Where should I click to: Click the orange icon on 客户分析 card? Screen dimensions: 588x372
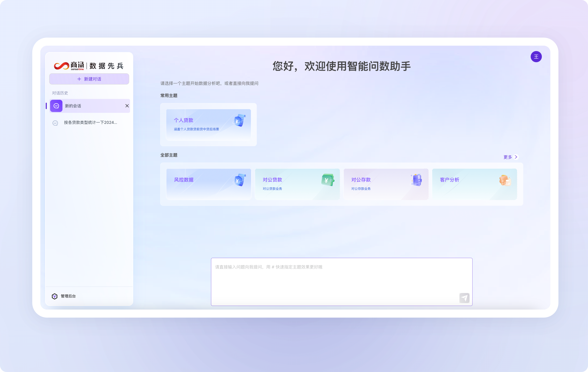coord(505,180)
